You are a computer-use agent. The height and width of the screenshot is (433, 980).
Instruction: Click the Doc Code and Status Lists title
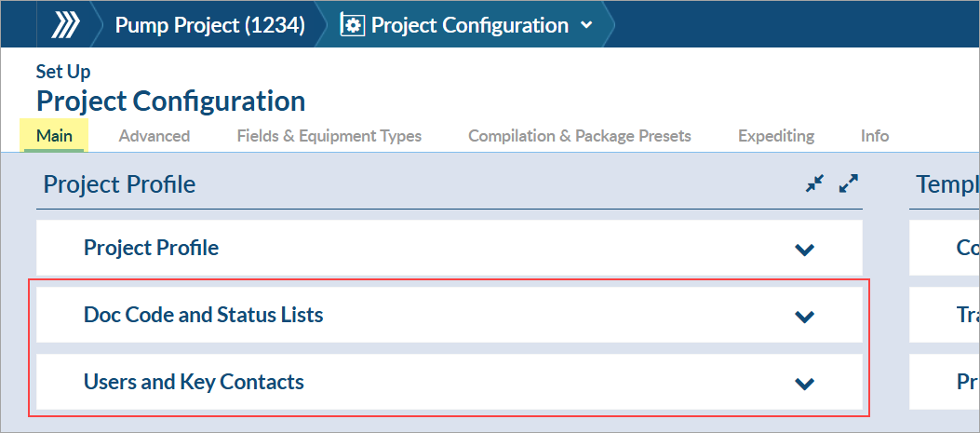[x=203, y=315]
